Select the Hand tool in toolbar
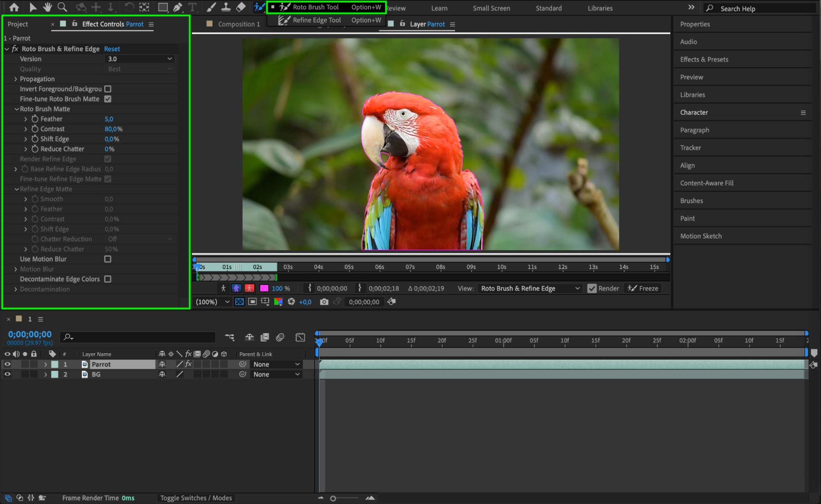The image size is (821, 504). click(x=48, y=7)
